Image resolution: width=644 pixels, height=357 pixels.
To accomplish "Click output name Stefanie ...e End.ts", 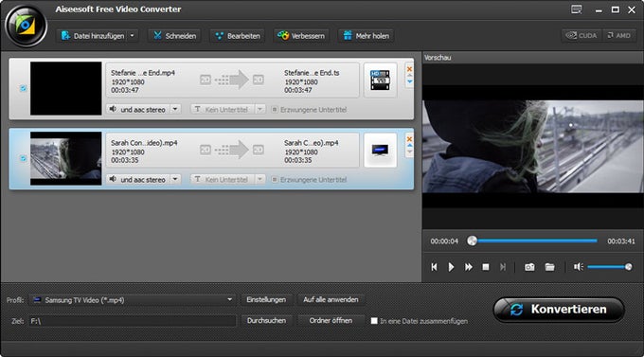I will click(312, 73).
